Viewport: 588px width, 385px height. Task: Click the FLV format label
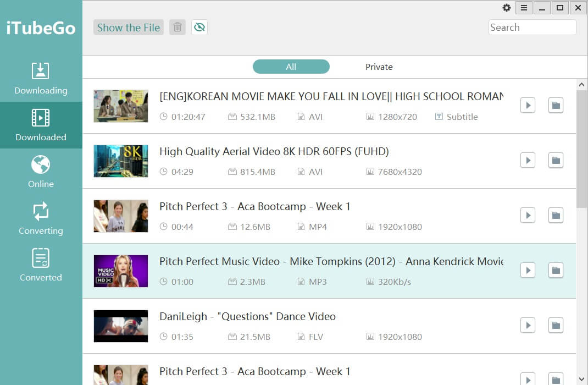coord(316,337)
